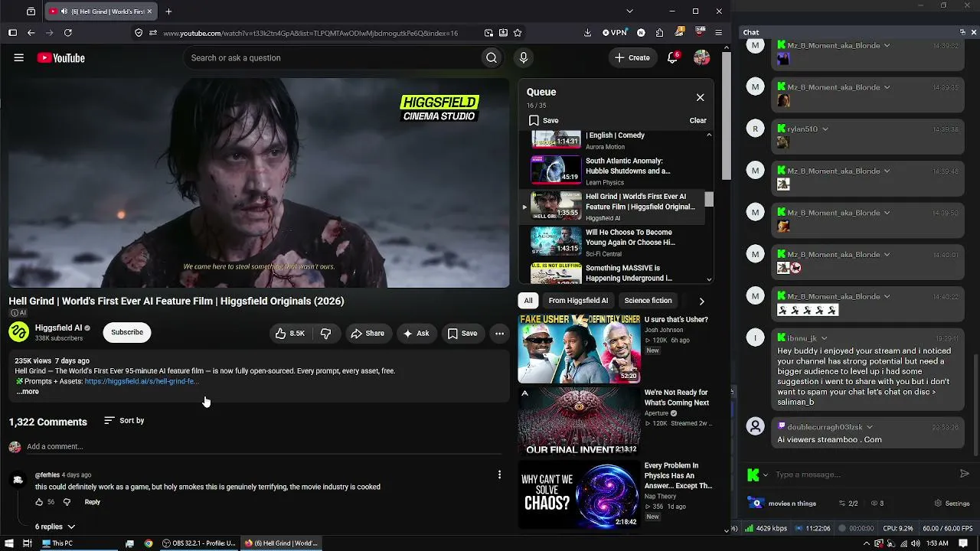Click the search magnifier button
Viewport: 980px width, 551px height.
tap(492, 57)
